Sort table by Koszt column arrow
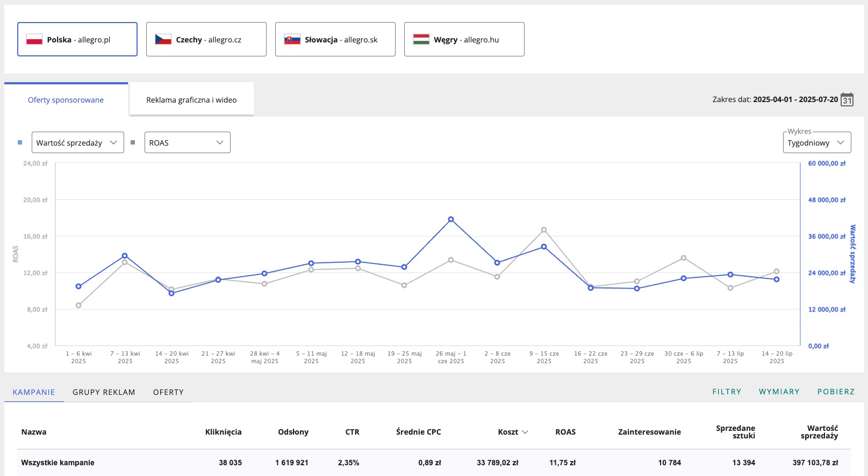Viewport: 868px width, 476px height. click(x=525, y=432)
